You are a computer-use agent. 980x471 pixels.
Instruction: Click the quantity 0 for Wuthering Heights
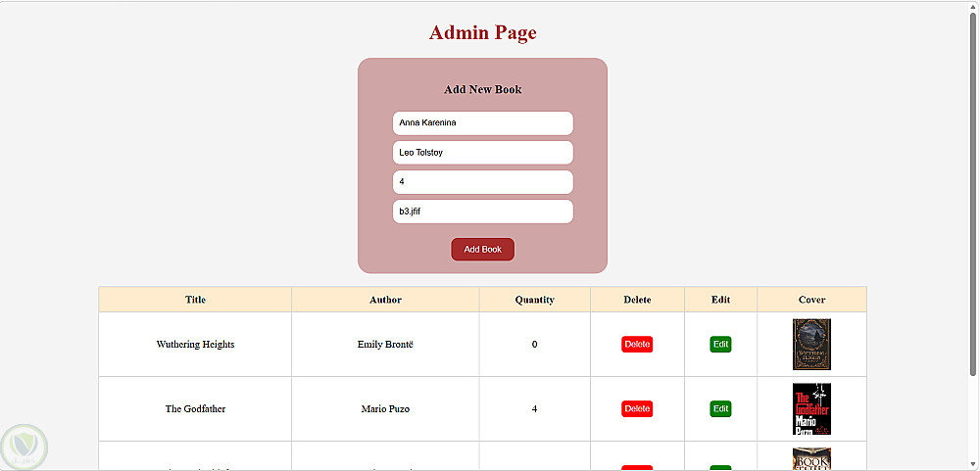pos(534,345)
